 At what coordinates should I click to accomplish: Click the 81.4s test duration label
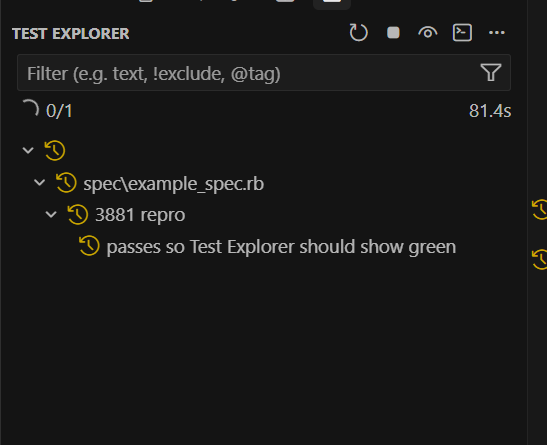(x=490, y=111)
